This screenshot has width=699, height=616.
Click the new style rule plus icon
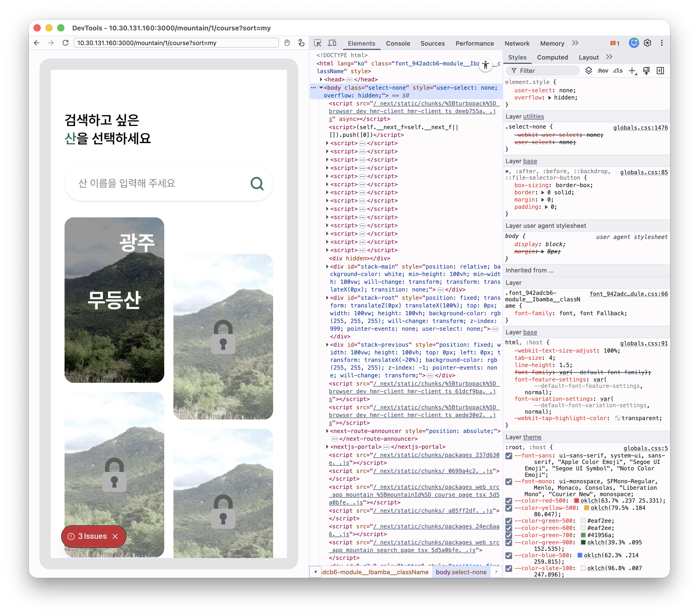coord(632,71)
